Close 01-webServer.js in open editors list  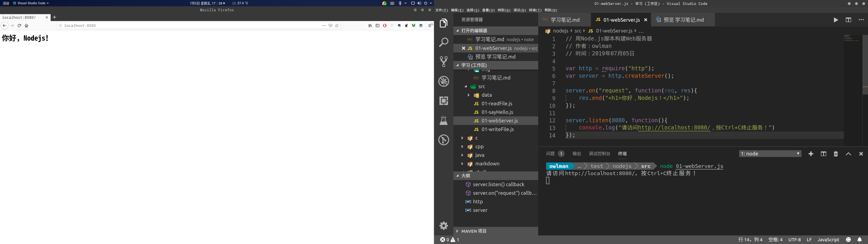click(463, 48)
